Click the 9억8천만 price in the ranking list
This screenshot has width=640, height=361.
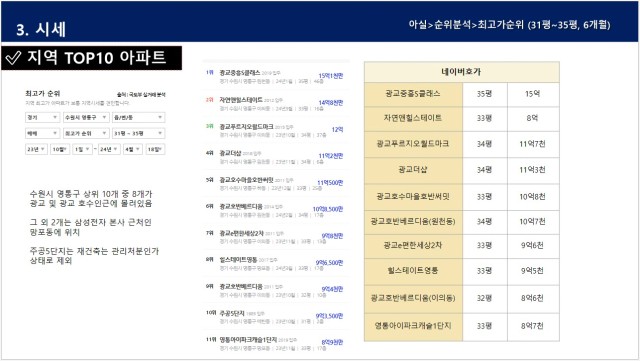pyautogui.click(x=332, y=236)
